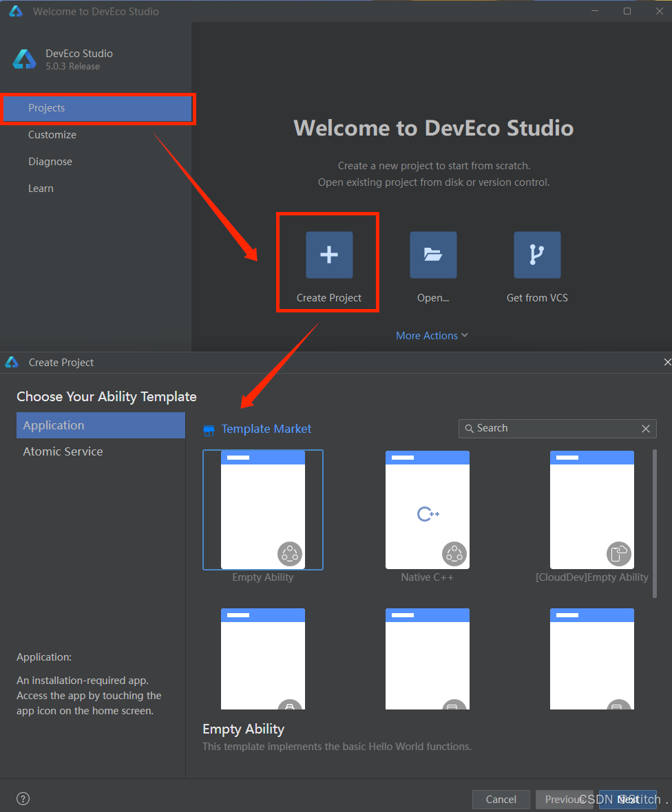The height and width of the screenshot is (812, 672).
Task: Minimize the Welcome to DevEco Studio window
Action: [x=595, y=11]
